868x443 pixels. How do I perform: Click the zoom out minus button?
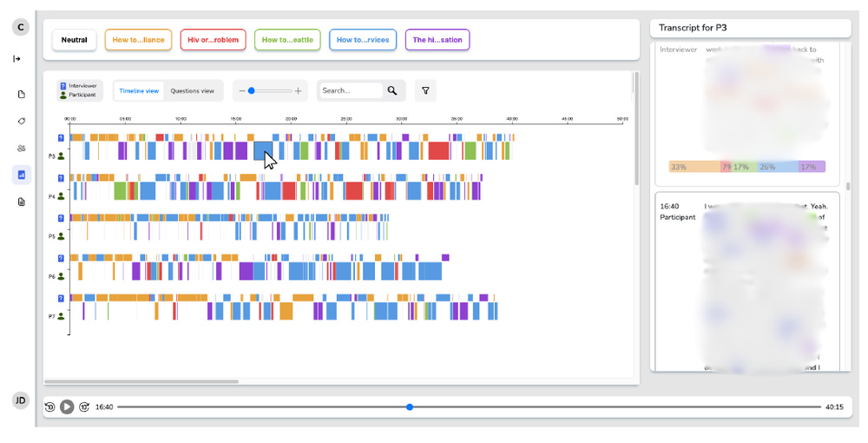point(241,91)
